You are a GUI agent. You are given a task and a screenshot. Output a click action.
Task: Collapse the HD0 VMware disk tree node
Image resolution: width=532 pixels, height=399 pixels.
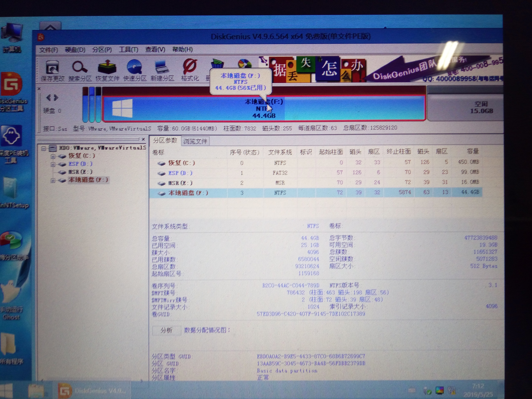coord(44,148)
